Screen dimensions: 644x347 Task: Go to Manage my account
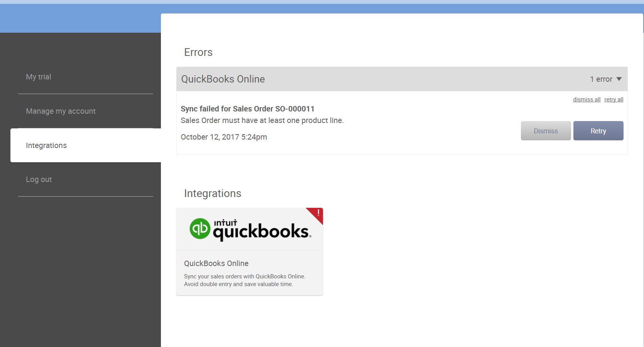click(61, 111)
